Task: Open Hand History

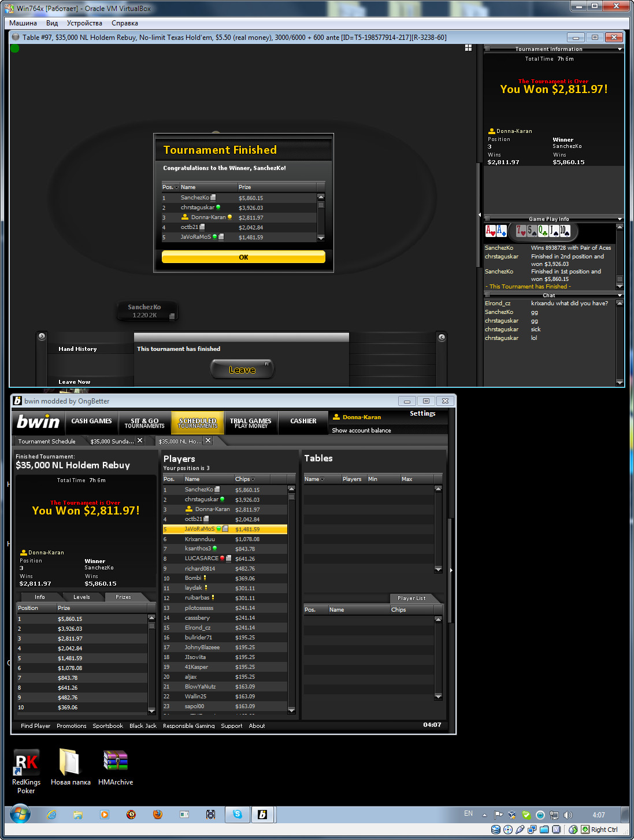Action: pyautogui.click(x=77, y=349)
